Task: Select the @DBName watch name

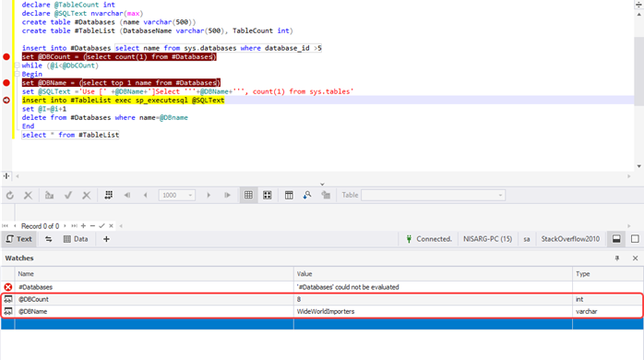Action: [33, 311]
